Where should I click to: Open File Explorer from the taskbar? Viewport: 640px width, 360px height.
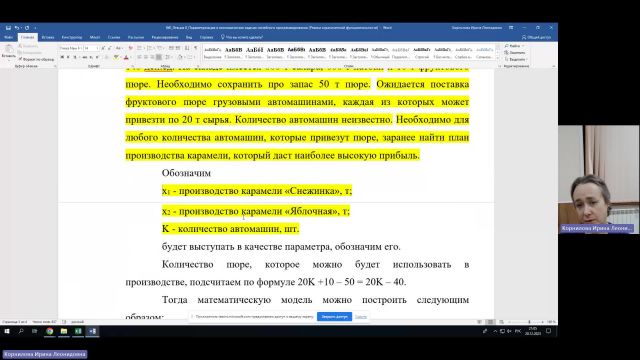pyautogui.click(x=64, y=331)
